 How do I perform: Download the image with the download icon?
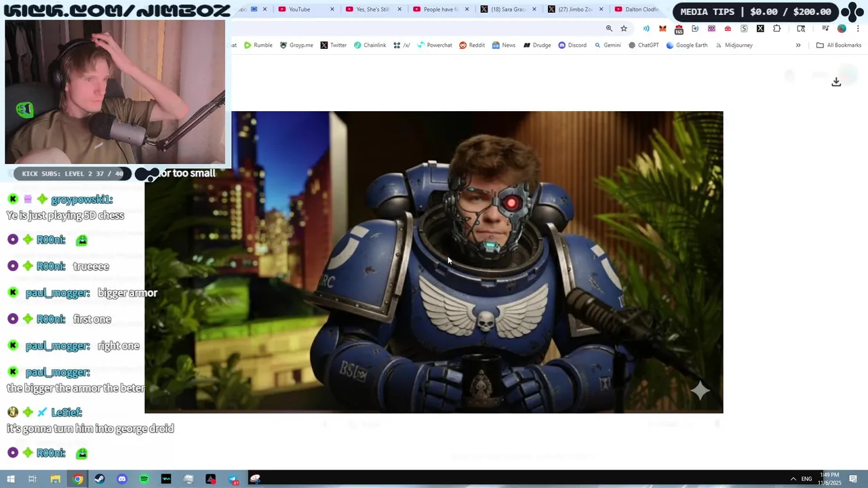(x=836, y=81)
